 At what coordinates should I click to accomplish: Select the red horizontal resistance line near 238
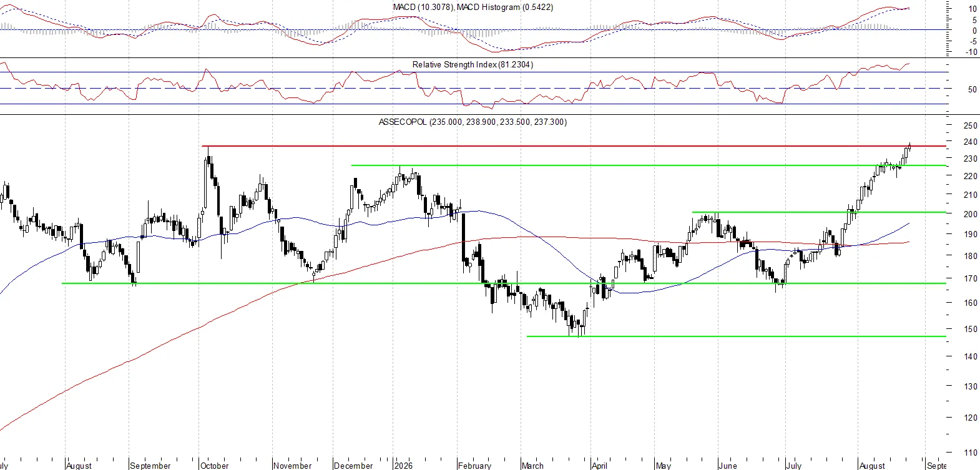tap(574, 146)
